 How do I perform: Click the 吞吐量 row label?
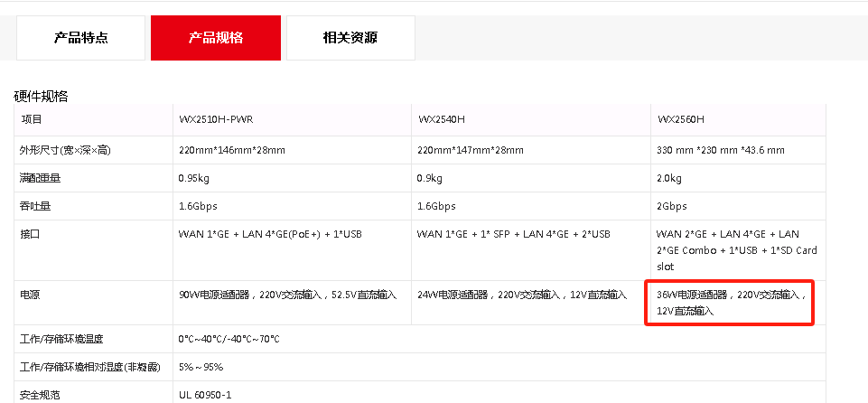point(36,206)
